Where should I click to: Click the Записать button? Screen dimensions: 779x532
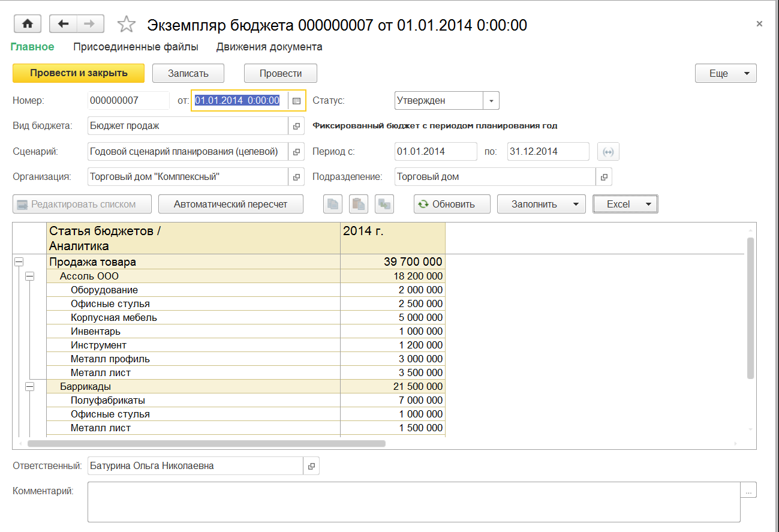(x=188, y=73)
